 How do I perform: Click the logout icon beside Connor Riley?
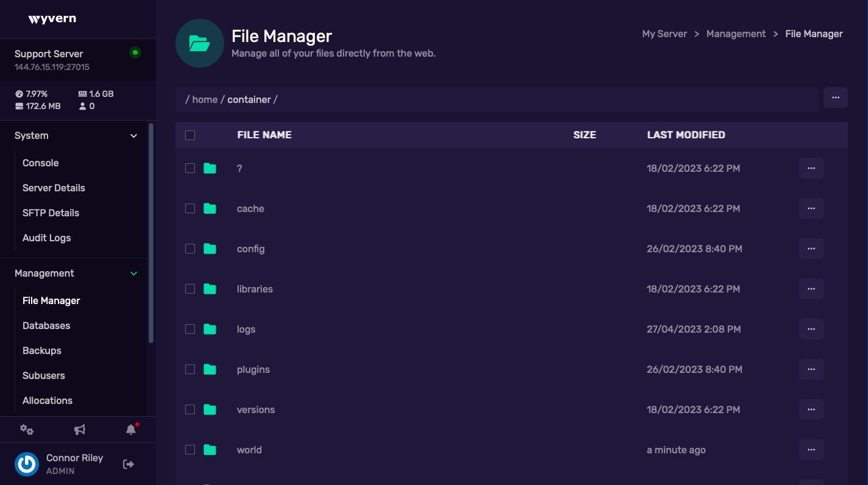[x=129, y=464]
